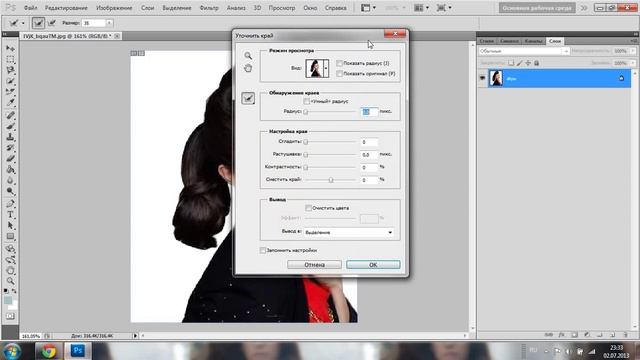Open the layer fill 100% arrow
This screenshot has height=360, width=640.
tap(633, 63)
